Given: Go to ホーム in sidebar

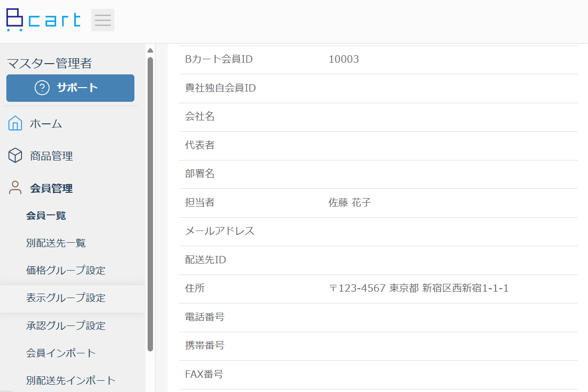Looking at the screenshot, I should coord(46,124).
